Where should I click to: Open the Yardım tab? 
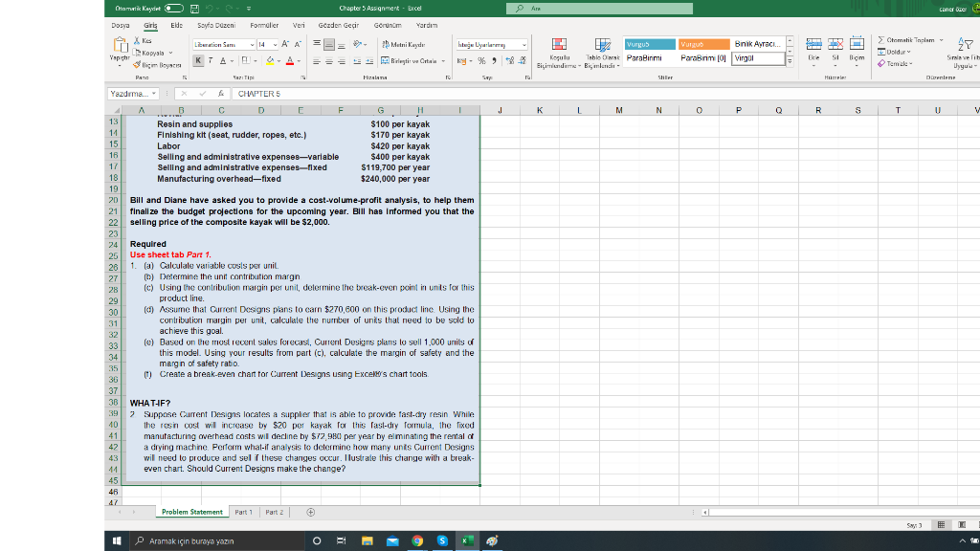[x=427, y=26]
